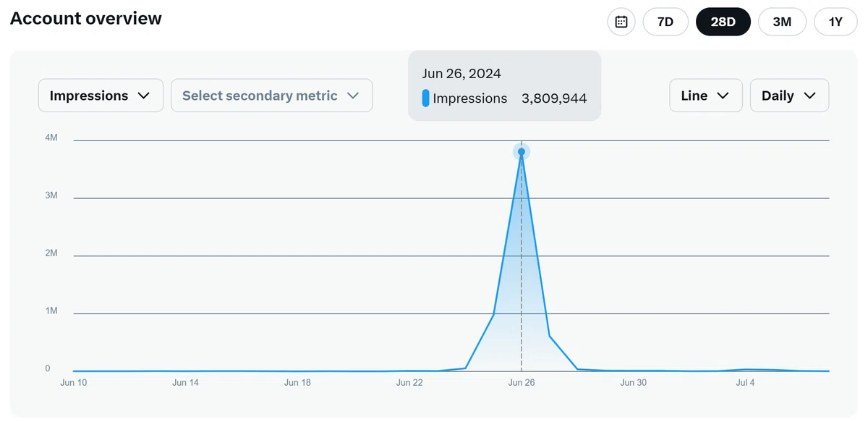Click the blue Impressions legend swatch
This screenshot has height=422, width=868.
click(x=426, y=98)
